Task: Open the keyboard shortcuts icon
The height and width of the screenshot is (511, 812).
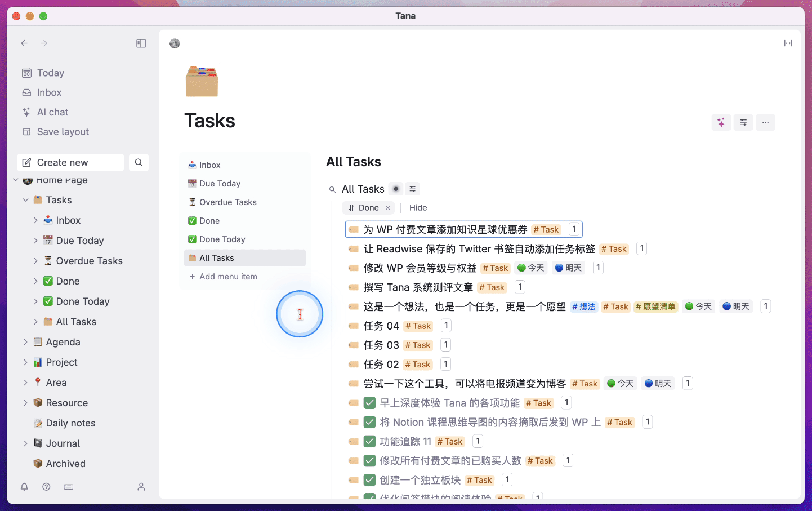Action: (69, 487)
